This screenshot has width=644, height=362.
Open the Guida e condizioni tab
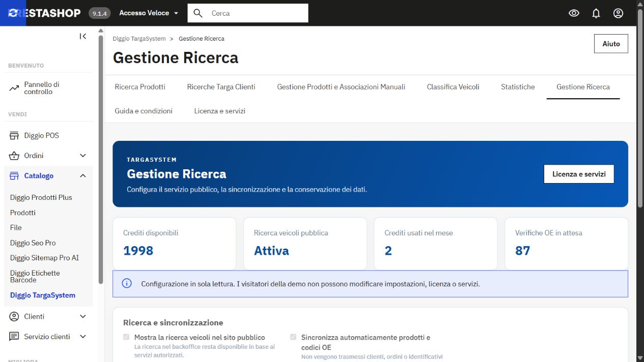tap(144, 111)
